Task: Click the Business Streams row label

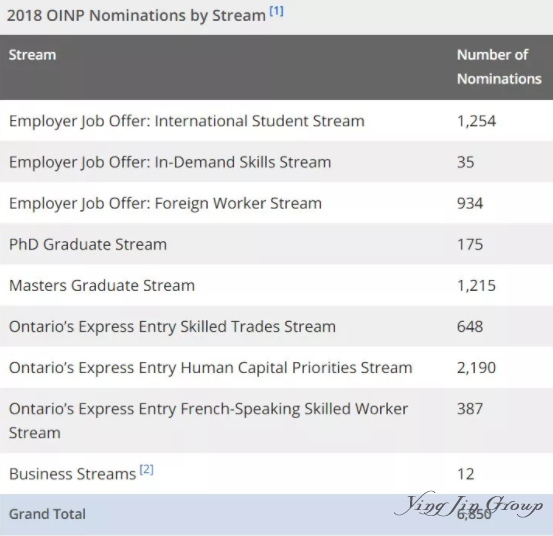Action: click(72, 474)
